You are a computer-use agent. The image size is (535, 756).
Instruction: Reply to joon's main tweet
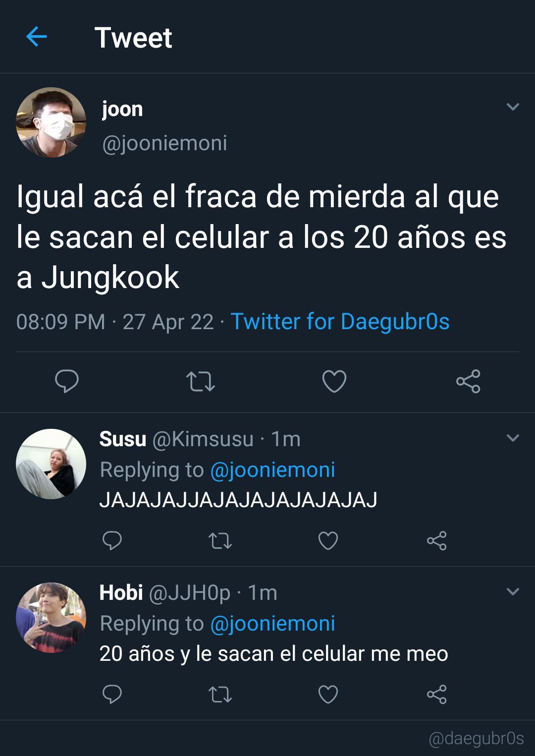click(67, 381)
